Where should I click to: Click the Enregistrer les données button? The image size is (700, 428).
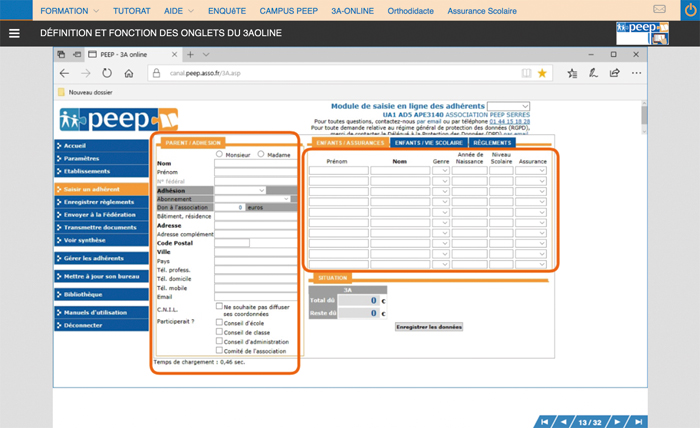[429, 327]
